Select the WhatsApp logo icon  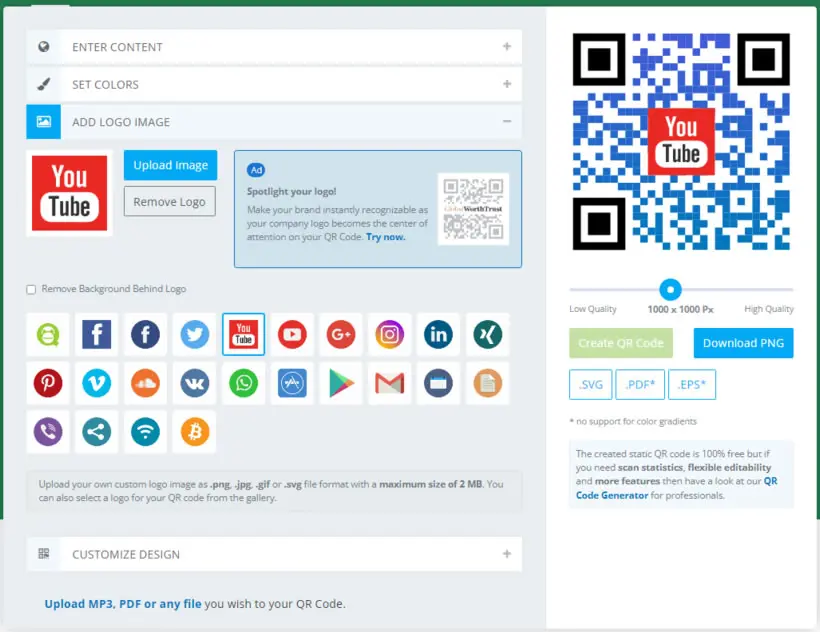click(243, 383)
